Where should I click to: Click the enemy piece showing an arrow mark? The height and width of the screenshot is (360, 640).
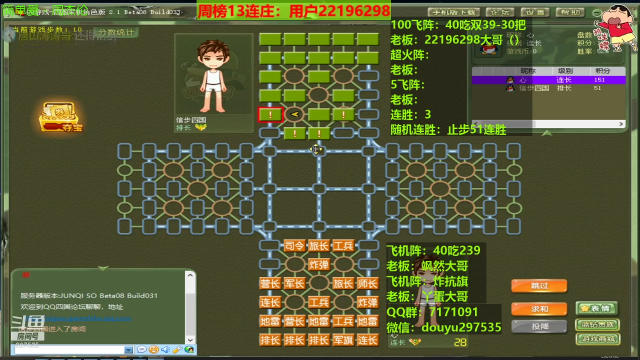294,114
